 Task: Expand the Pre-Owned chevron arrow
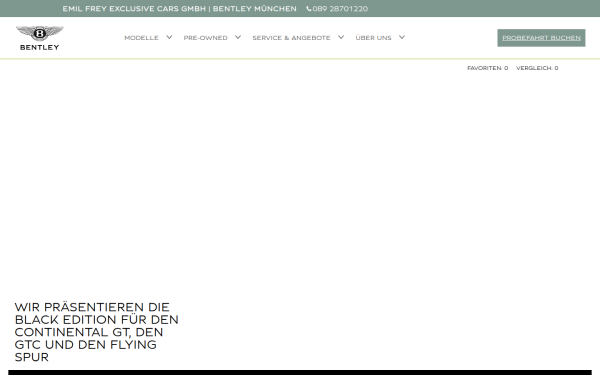tap(238, 37)
